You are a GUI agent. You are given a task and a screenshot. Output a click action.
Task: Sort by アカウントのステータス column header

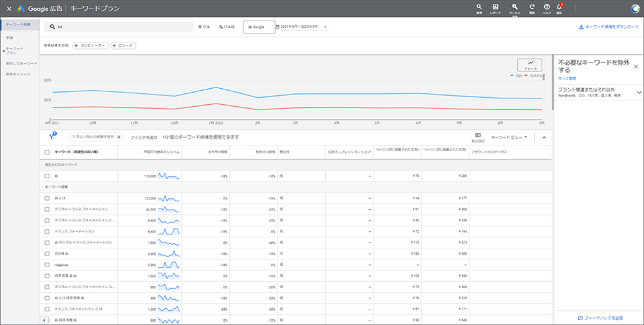pyautogui.click(x=489, y=153)
